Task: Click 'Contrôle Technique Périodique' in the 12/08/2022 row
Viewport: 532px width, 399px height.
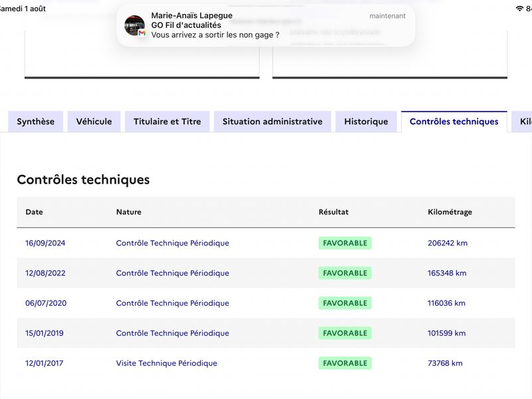Action: pyautogui.click(x=172, y=273)
